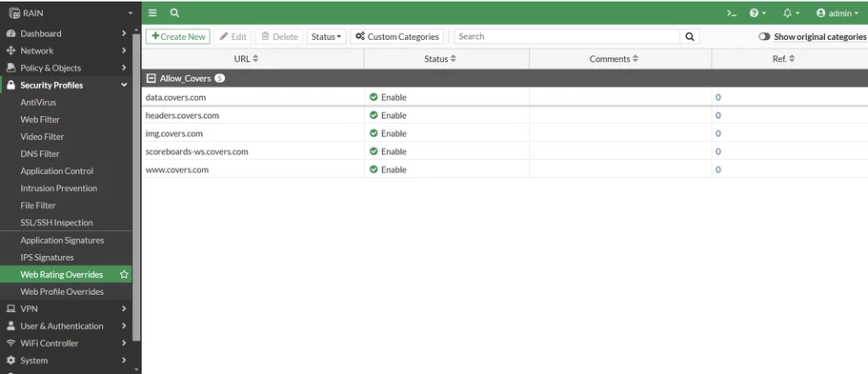Select the scoreboards-ws.covers.com row
The image size is (868, 374).
click(505, 151)
